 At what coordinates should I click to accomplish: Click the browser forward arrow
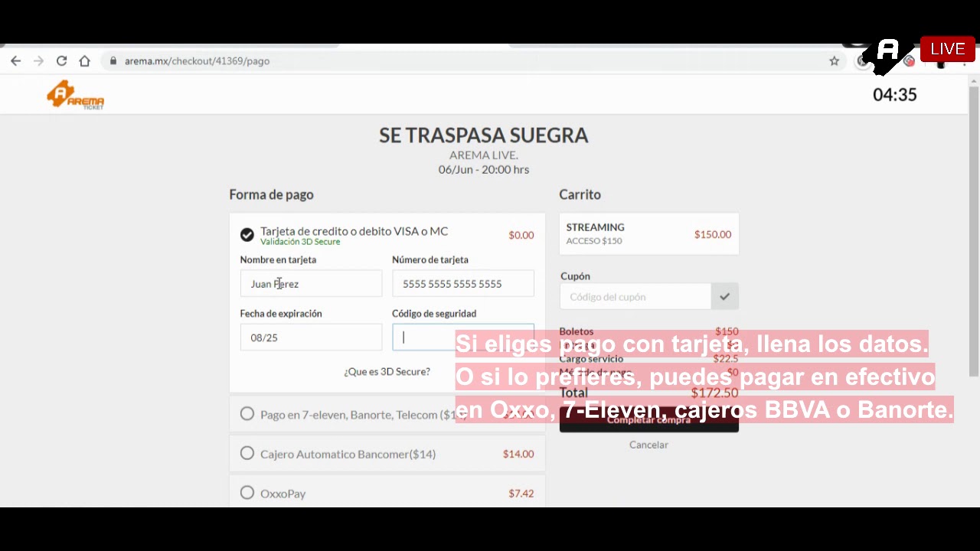click(38, 61)
